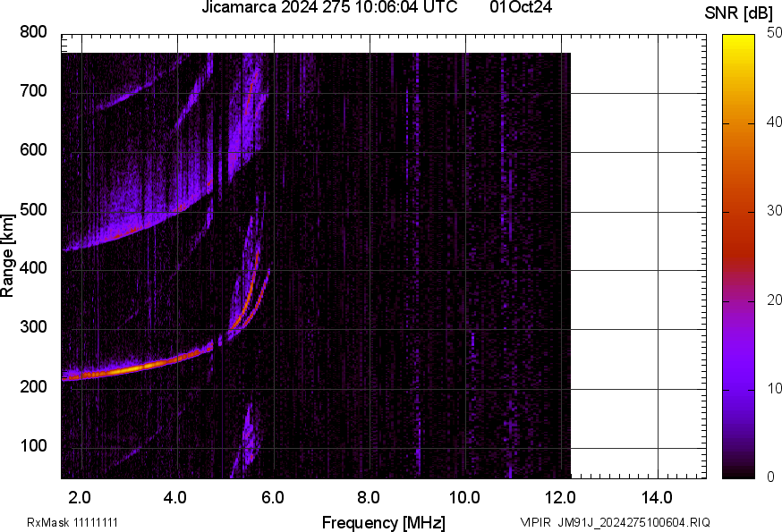
Task: Click the 'Frequency [MHz]' axis label
Action: pos(384,523)
